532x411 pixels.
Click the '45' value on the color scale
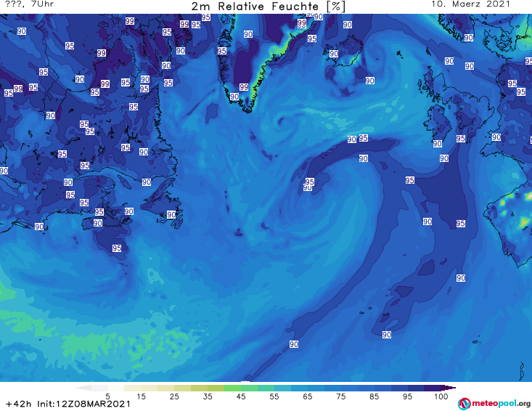[241, 396]
